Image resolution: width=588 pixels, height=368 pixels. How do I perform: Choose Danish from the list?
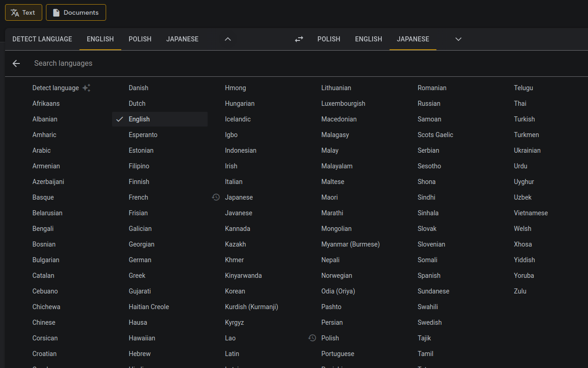(138, 88)
